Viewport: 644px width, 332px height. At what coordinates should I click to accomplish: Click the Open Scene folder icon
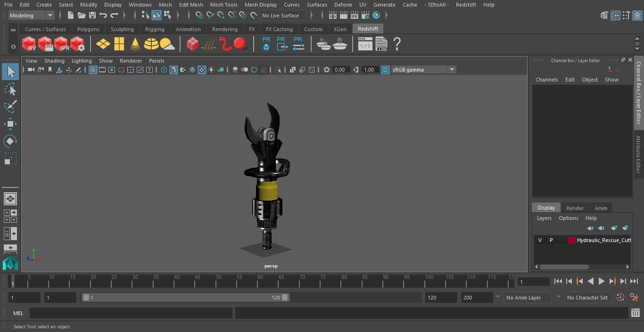pyautogui.click(x=82, y=16)
